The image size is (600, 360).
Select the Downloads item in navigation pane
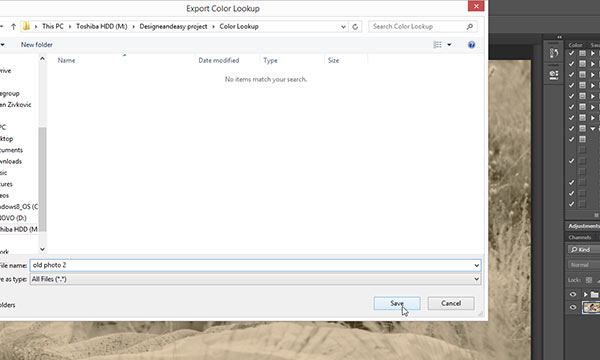(x=11, y=161)
